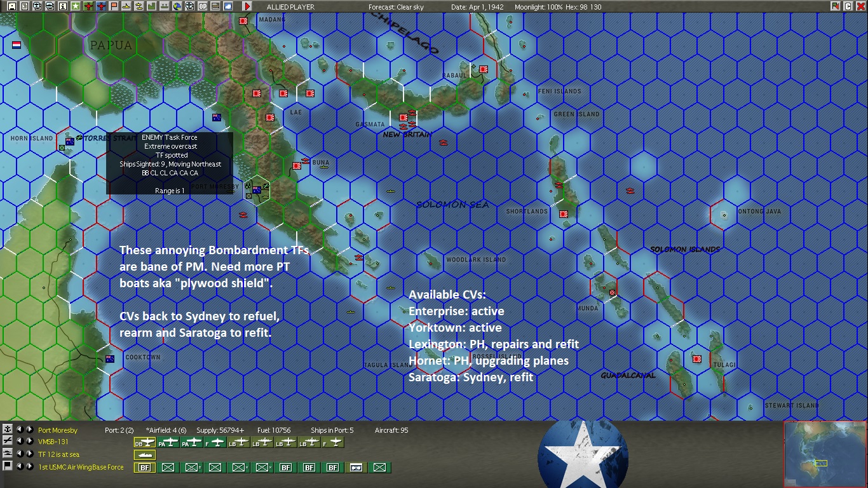This screenshot has width=868, height=488.
Task: Click the OP toolbar button
Action: tap(203, 6)
